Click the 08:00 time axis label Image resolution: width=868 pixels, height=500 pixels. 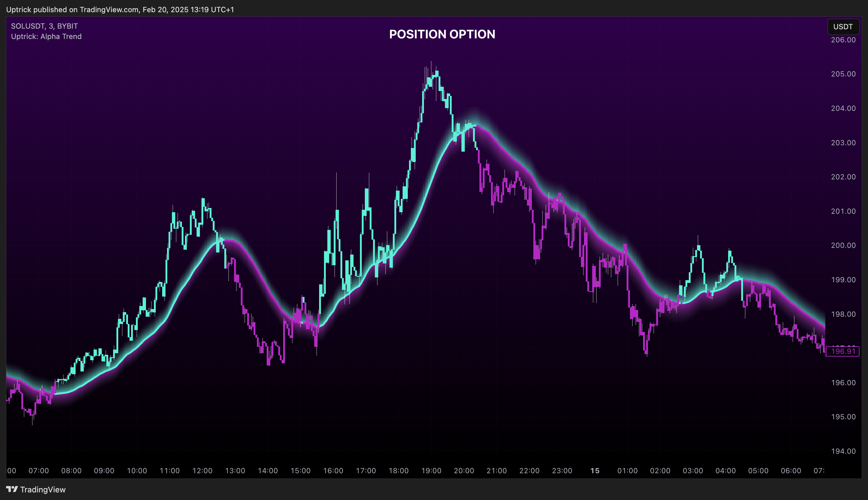pos(72,470)
